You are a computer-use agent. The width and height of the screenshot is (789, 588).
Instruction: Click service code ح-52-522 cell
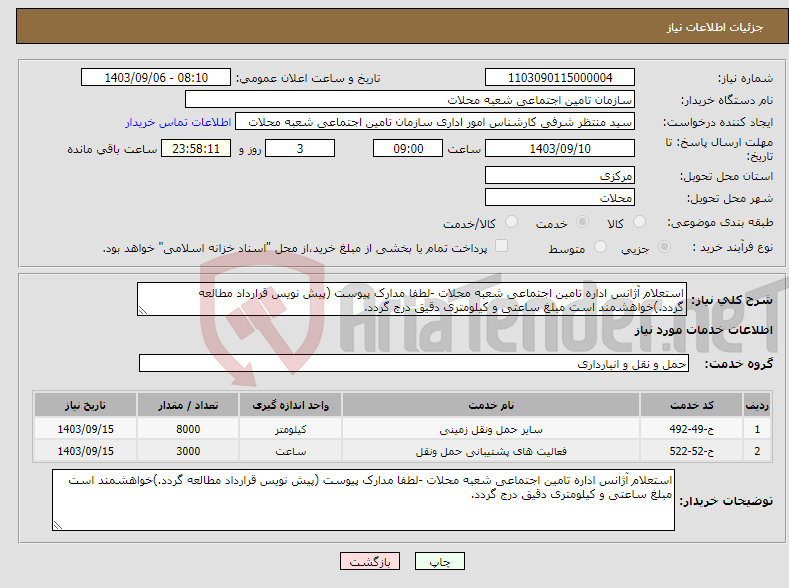click(691, 451)
